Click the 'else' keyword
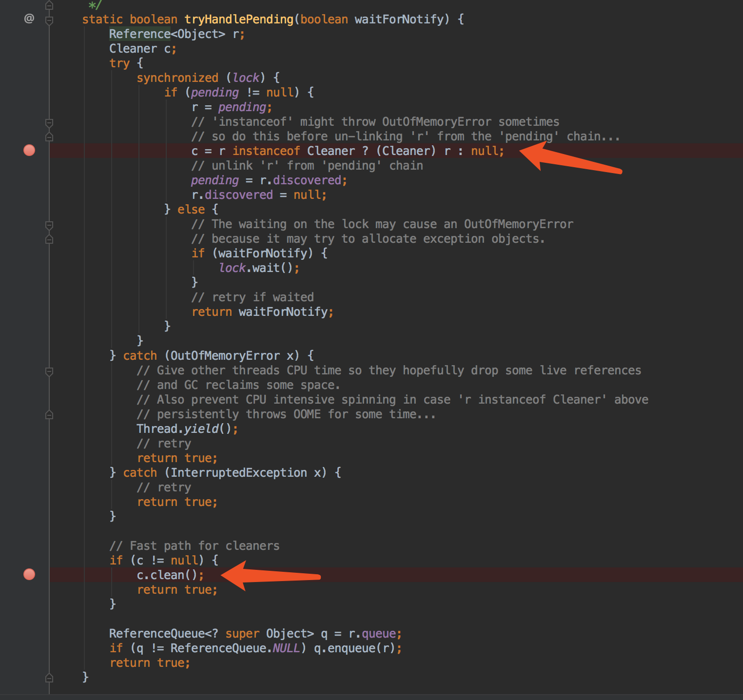Viewport: 743px width, 700px height. (x=191, y=210)
